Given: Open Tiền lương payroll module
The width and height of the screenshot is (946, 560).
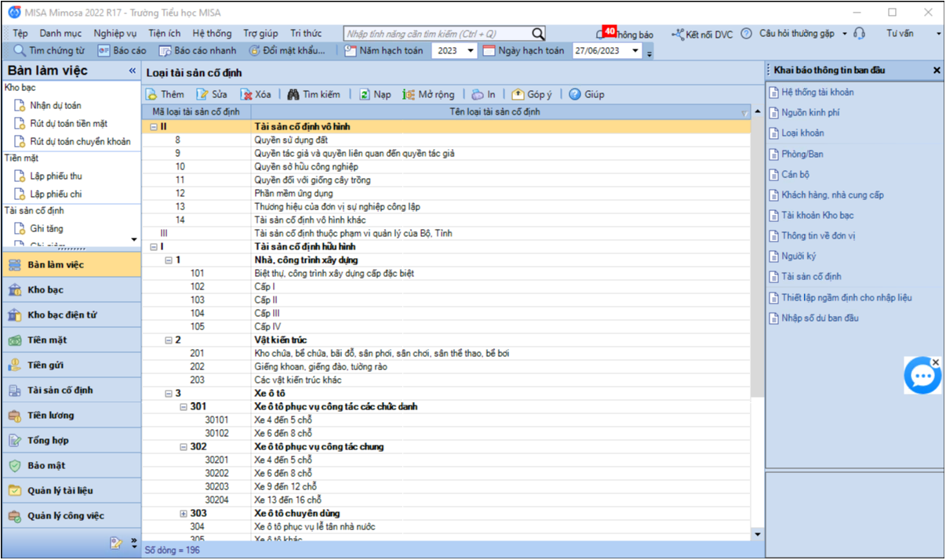Looking at the screenshot, I should (71, 416).
